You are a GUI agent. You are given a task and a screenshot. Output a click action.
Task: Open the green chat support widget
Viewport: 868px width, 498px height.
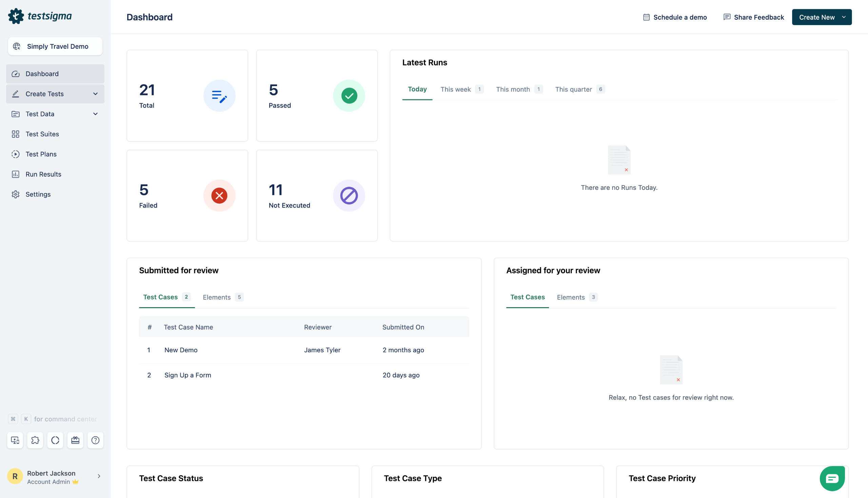[x=831, y=478]
